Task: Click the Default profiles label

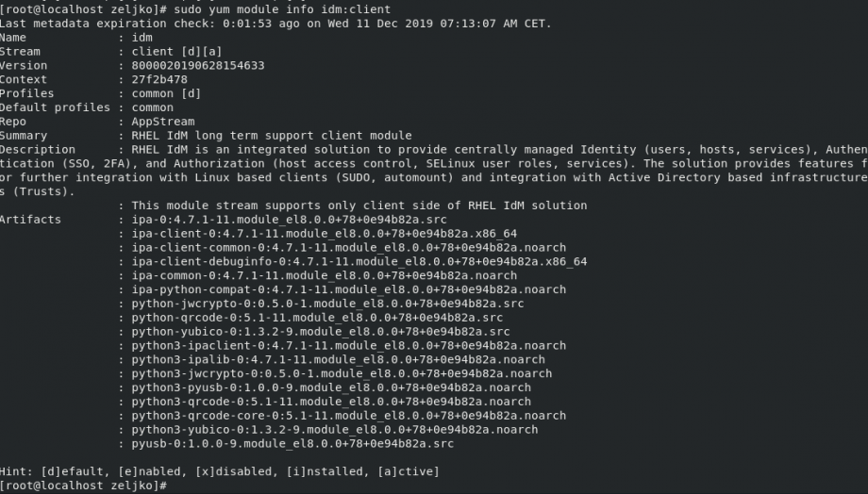Action: tap(55, 107)
